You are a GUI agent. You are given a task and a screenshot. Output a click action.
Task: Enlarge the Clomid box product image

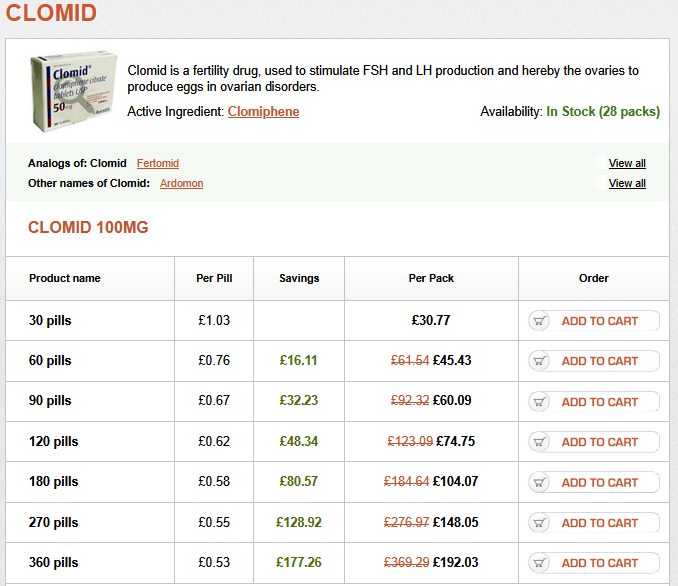click(74, 91)
